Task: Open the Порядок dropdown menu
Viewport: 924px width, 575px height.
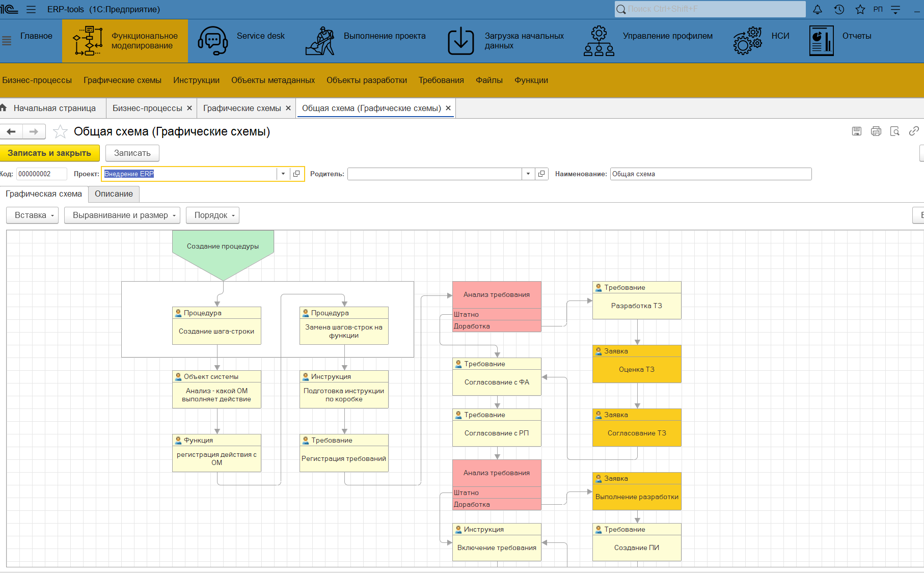Action: click(212, 215)
